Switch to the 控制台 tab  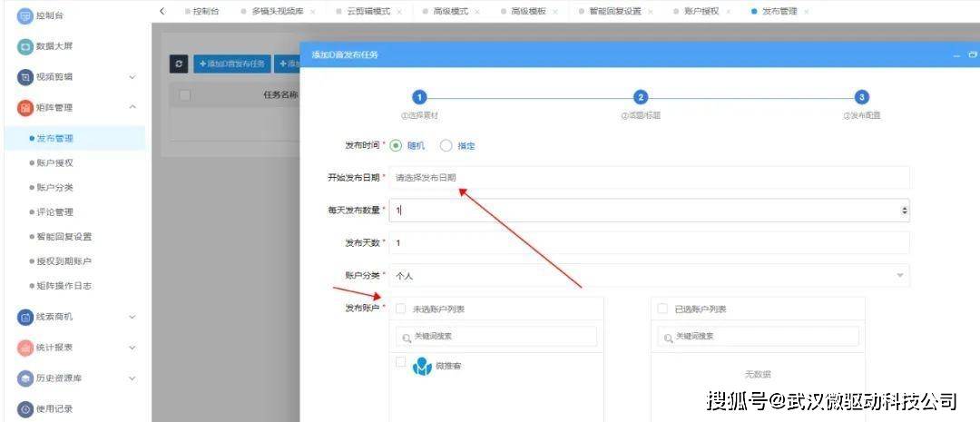point(201,12)
